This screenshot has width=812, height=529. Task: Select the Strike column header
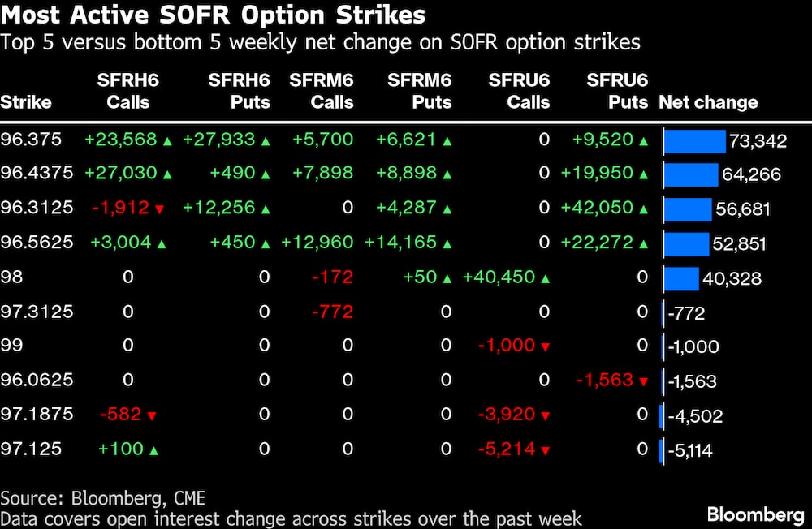coord(26,102)
